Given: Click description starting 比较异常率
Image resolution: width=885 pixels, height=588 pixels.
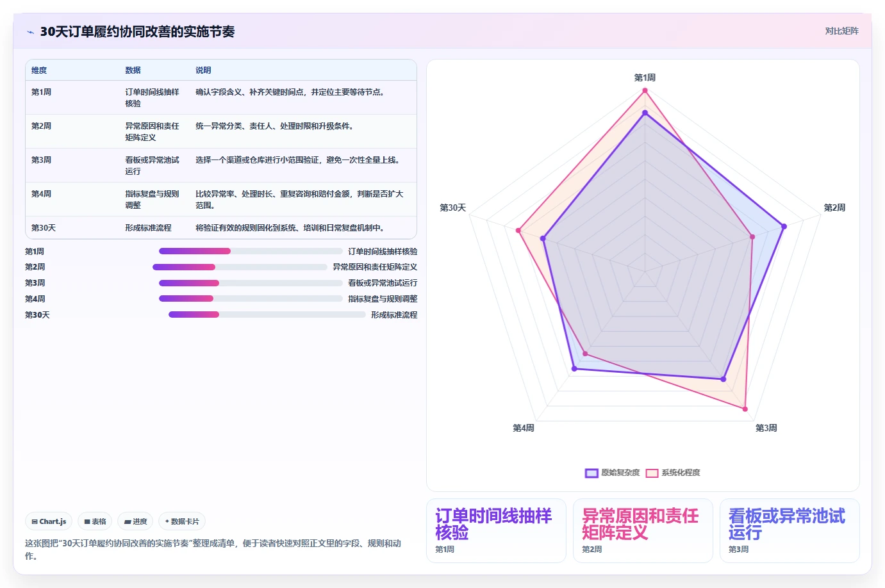Looking at the screenshot, I should (x=299, y=199).
